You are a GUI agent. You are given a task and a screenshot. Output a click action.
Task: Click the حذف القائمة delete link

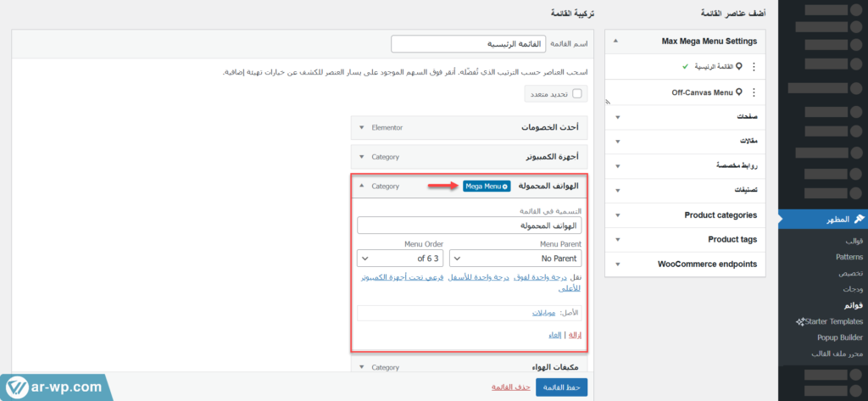(510, 387)
